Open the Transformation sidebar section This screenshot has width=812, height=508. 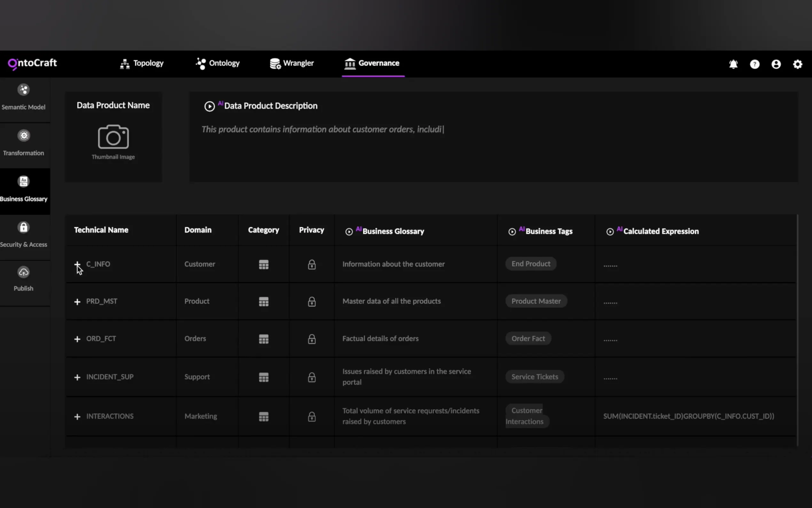point(24,143)
